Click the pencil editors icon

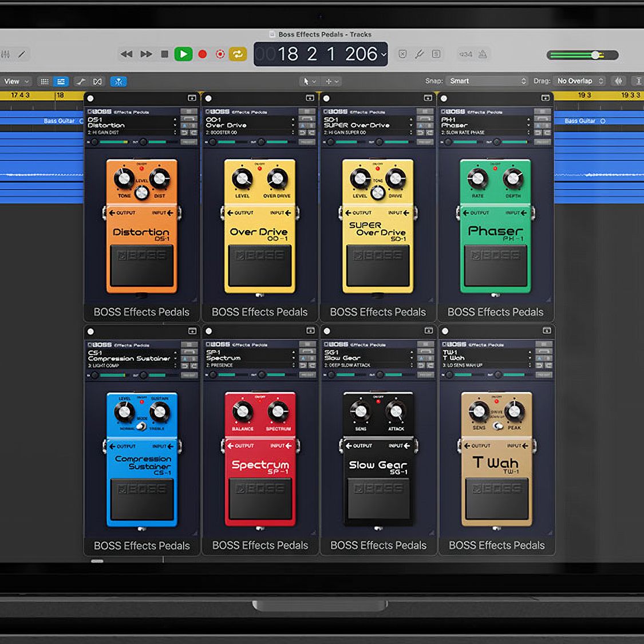pos(22,54)
